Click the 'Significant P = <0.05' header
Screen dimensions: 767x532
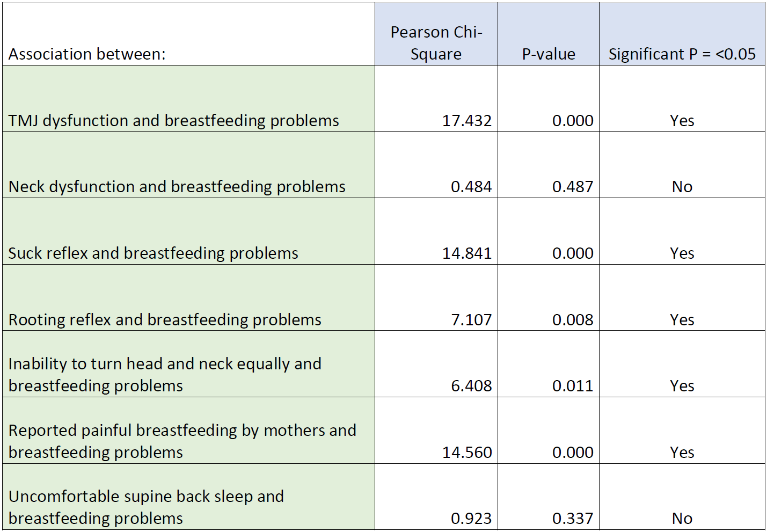[x=682, y=54]
